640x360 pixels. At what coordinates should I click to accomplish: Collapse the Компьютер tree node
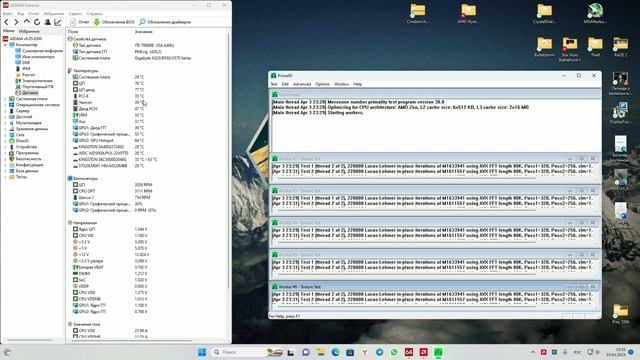[x=5, y=45]
